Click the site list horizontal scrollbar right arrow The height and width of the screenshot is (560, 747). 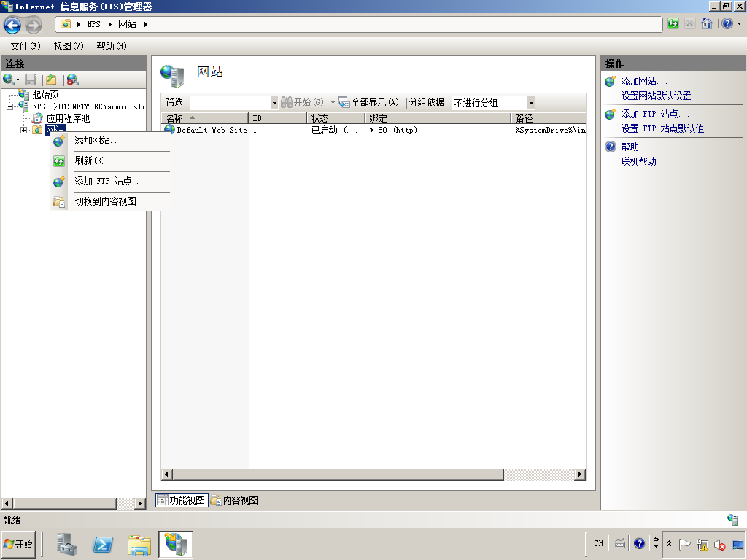580,474
